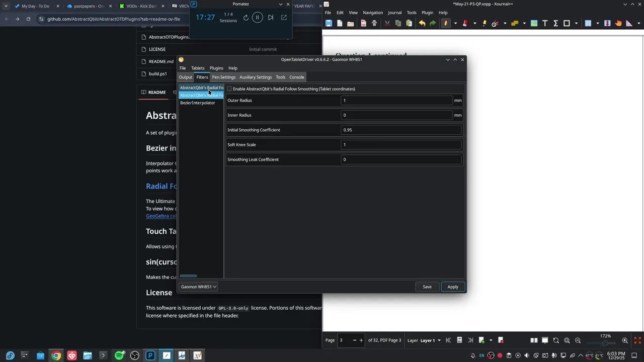Select the Insert Image tool in Xournal++
644x362 pixels.
534,23
